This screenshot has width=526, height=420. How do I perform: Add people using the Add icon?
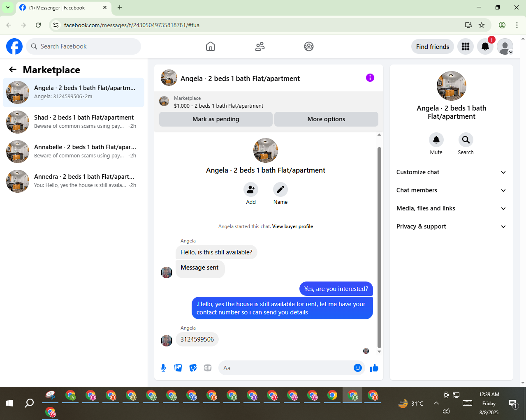[x=251, y=189]
